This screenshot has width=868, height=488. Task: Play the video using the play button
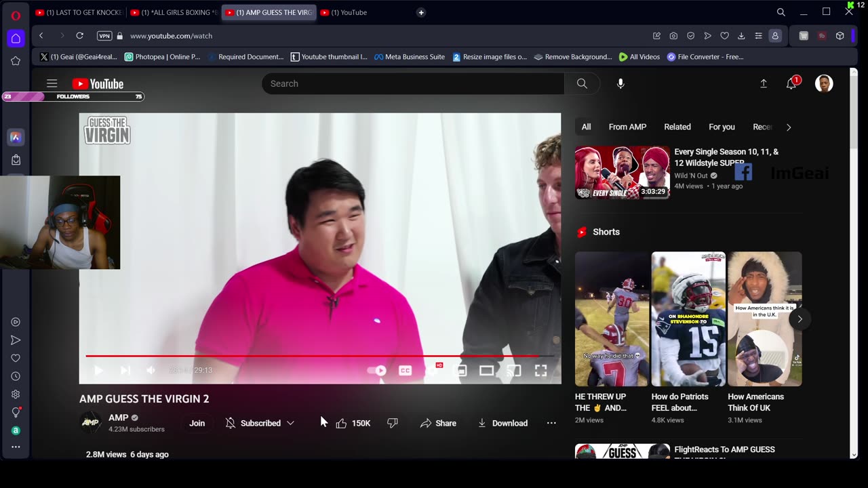98,370
